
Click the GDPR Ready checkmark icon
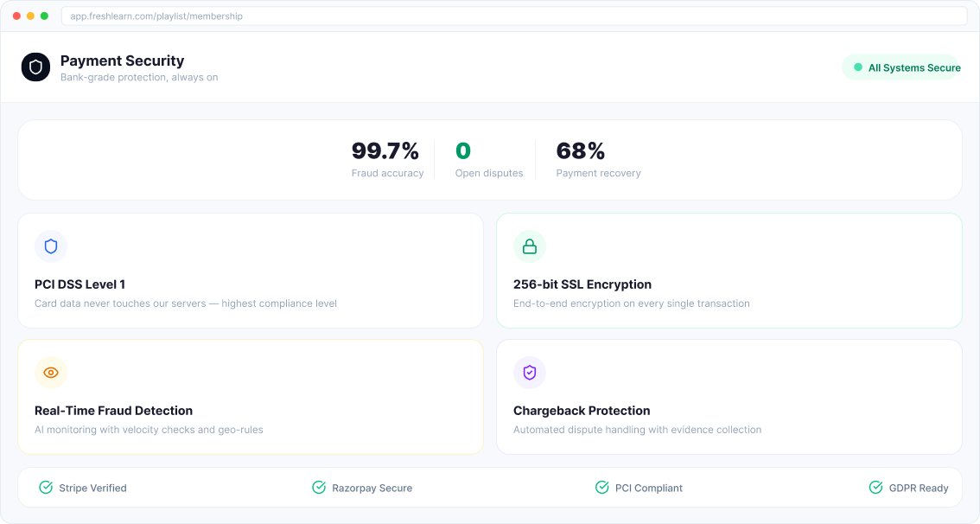tap(875, 488)
